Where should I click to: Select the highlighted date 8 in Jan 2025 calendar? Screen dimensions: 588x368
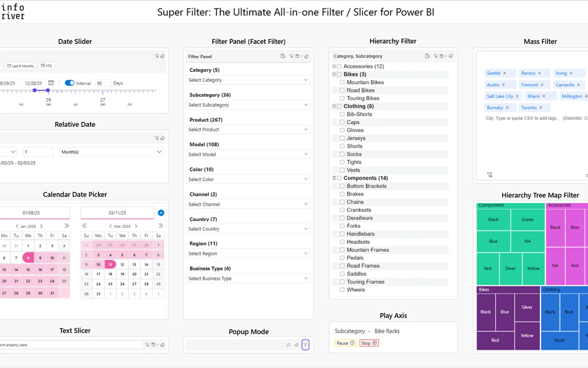[28, 258]
